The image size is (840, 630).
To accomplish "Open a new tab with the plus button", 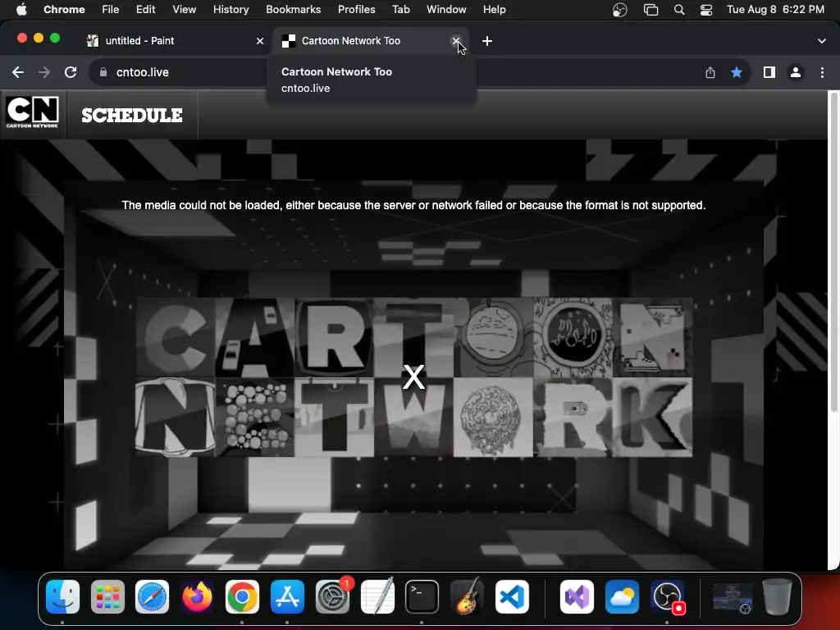I will (487, 41).
